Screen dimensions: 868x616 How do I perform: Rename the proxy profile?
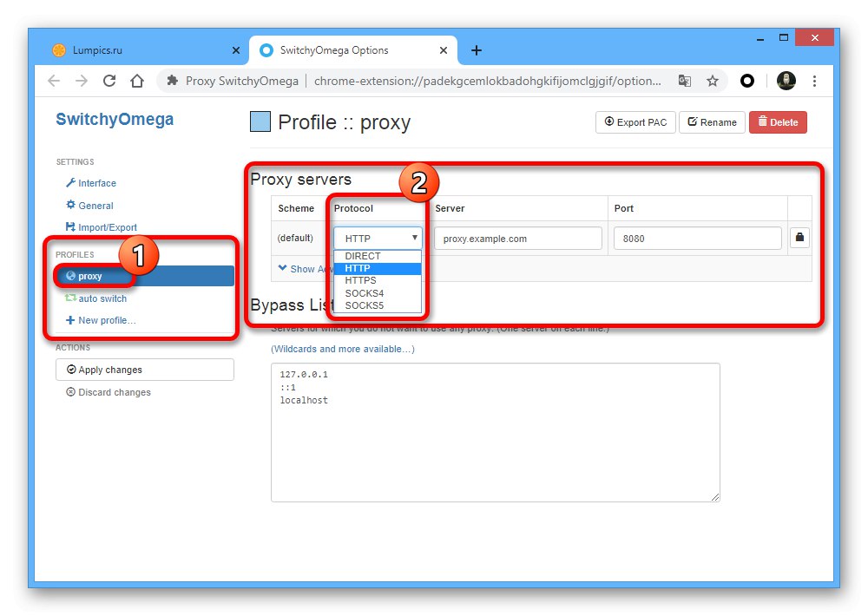coord(712,122)
